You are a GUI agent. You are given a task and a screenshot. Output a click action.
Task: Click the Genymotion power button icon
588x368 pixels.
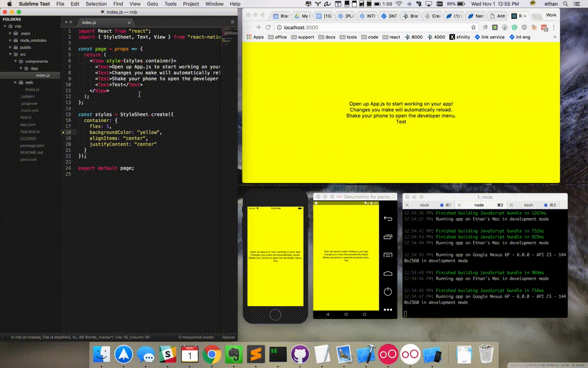click(388, 291)
